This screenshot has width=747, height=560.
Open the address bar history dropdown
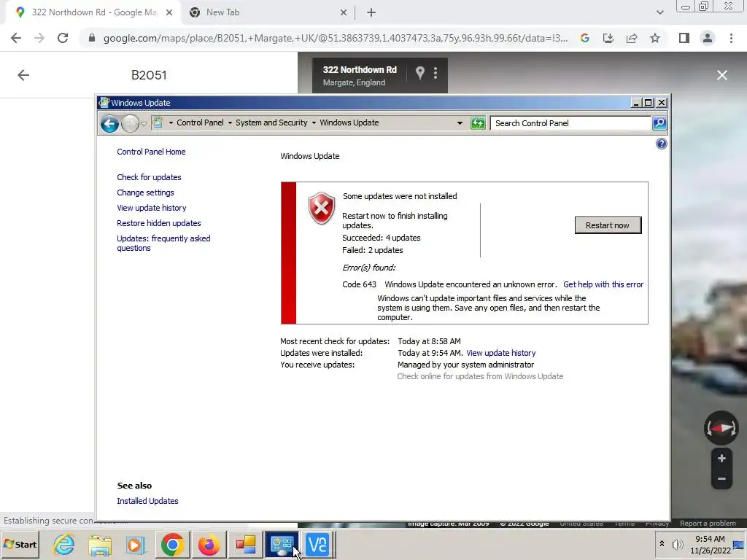460,122
